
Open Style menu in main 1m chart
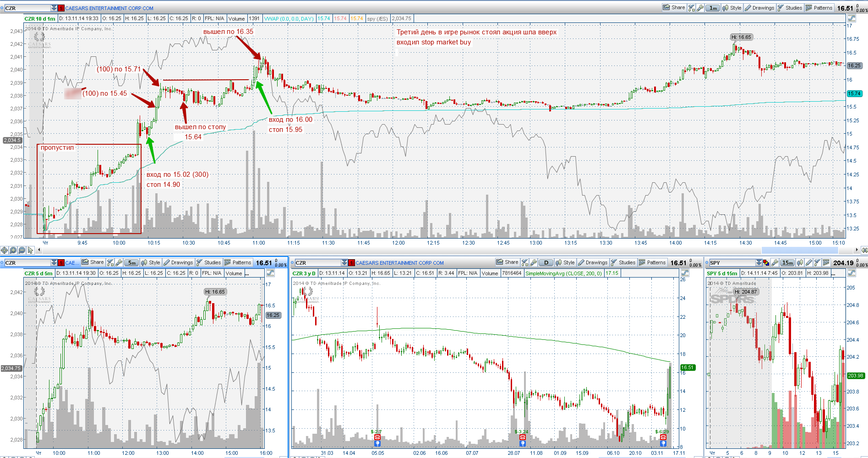[732, 8]
